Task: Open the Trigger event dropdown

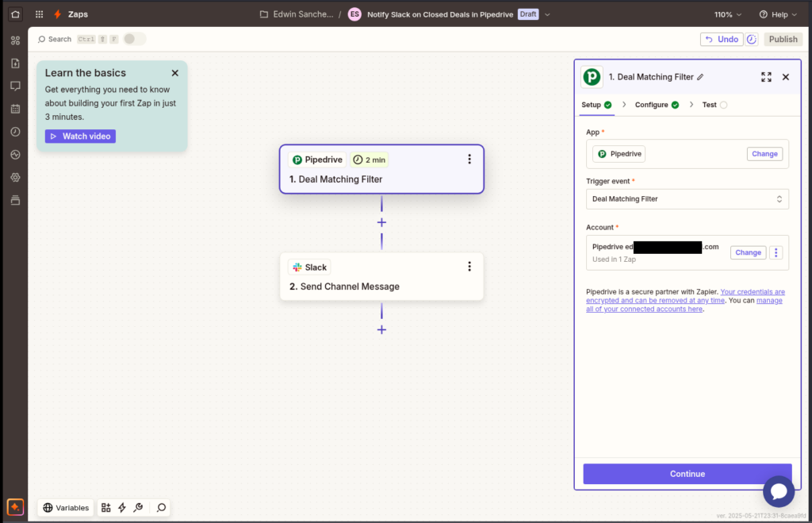Action: click(x=688, y=199)
